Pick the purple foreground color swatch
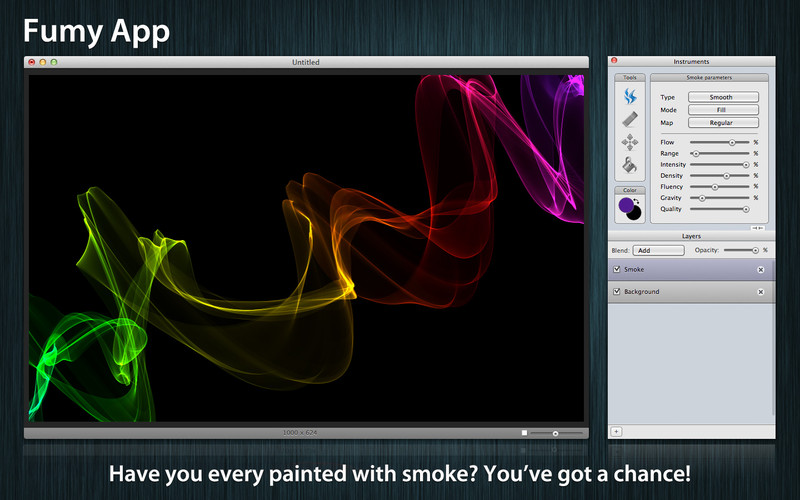This screenshot has width=800, height=500. tap(626, 205)
